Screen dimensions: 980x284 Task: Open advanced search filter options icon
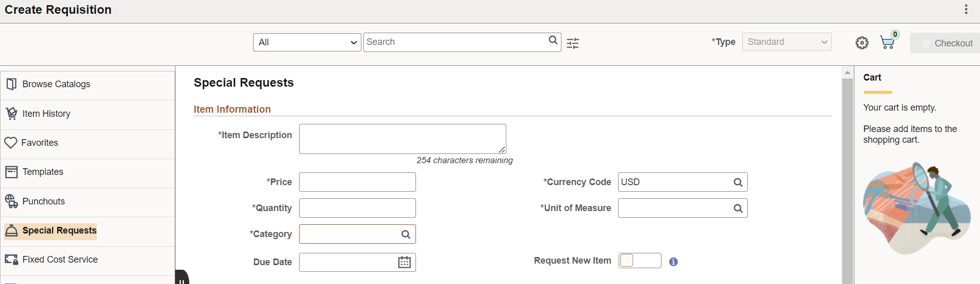tap(573, 43)
